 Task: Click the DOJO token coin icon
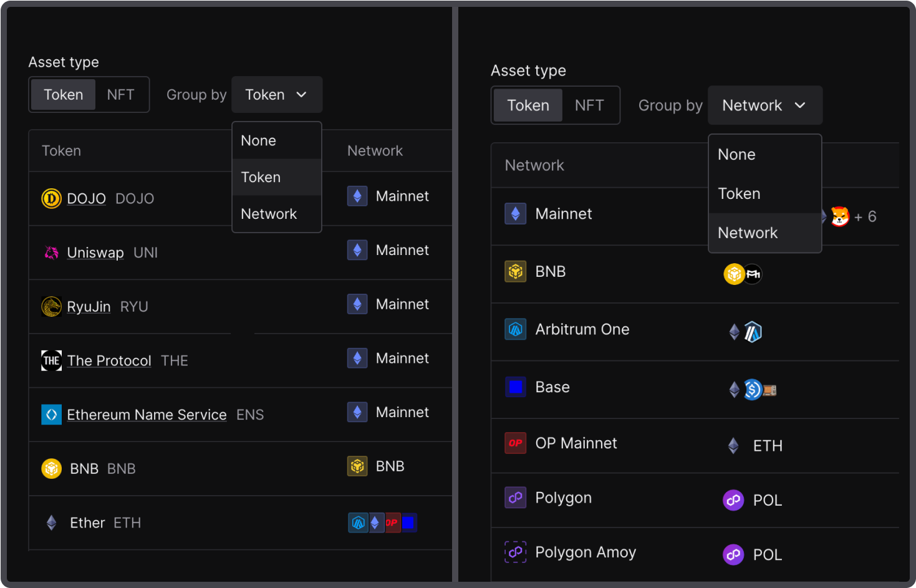tap(51, 199)
